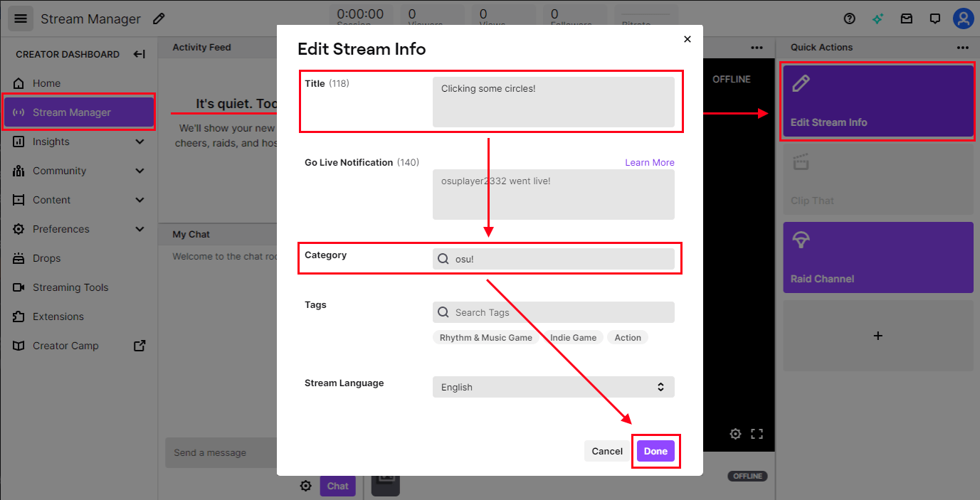
Task: Click the Done button
Action: coord(655,451)
